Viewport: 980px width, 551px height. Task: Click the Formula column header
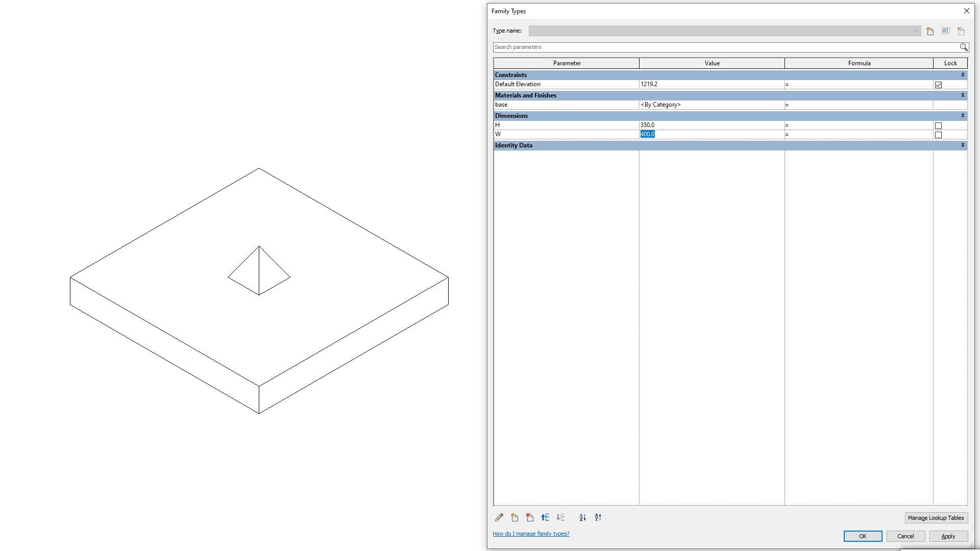point(859,63)
